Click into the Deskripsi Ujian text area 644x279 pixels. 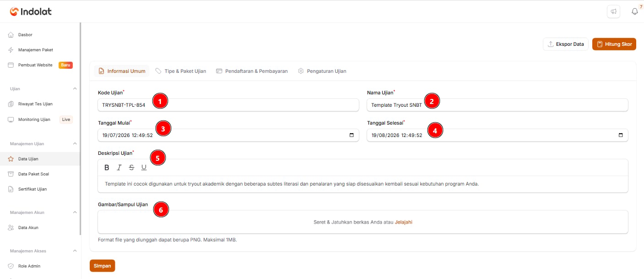tap(363, 184)
